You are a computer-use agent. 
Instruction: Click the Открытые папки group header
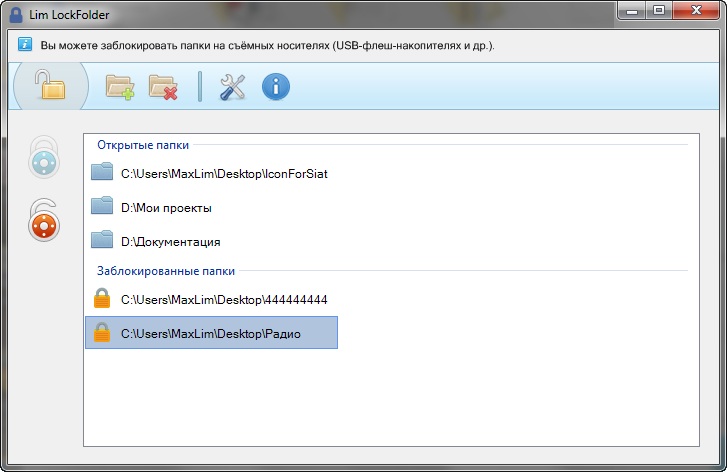click(x=143, y=145)
